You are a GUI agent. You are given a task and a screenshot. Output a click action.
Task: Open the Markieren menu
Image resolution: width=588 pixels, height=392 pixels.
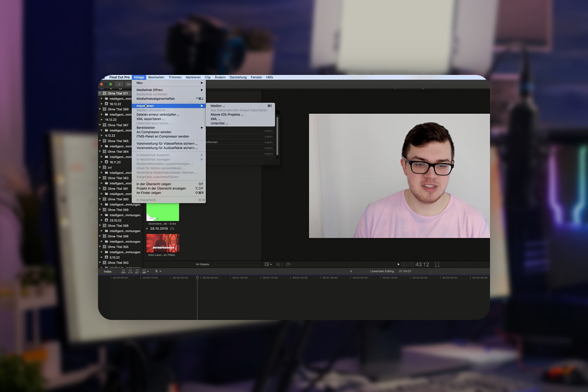[x=193, y=77]
